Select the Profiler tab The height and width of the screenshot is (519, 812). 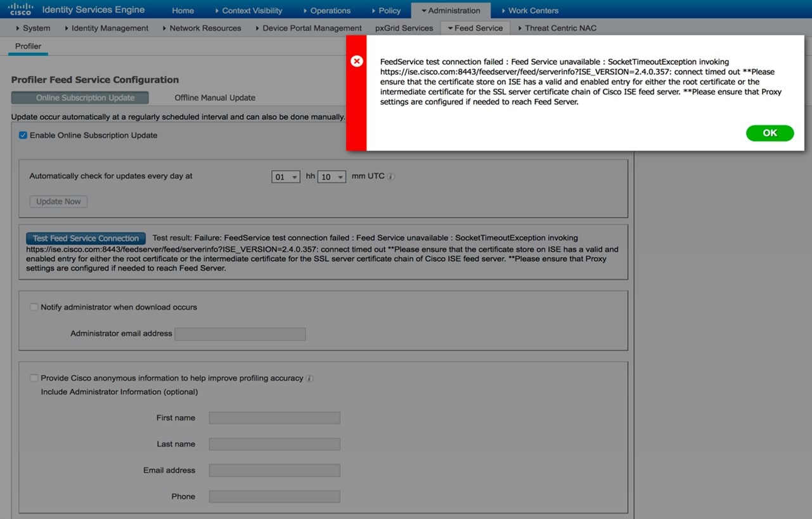click(29, 46)
